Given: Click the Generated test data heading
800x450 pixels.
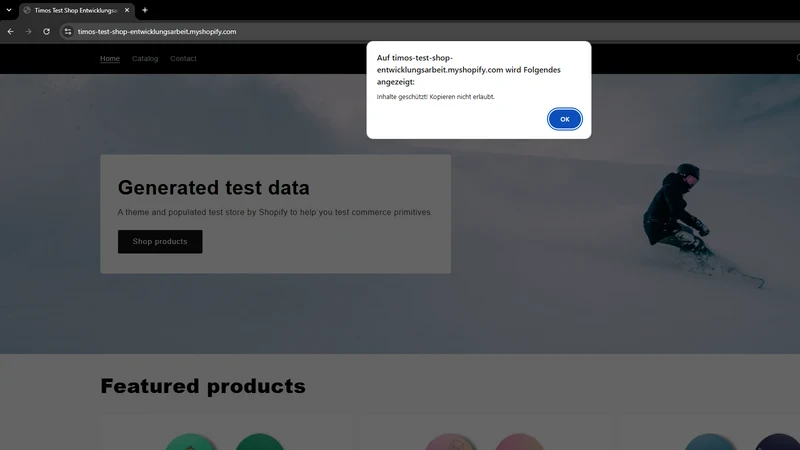Looking at the screenshot, I should coord(214,187).
